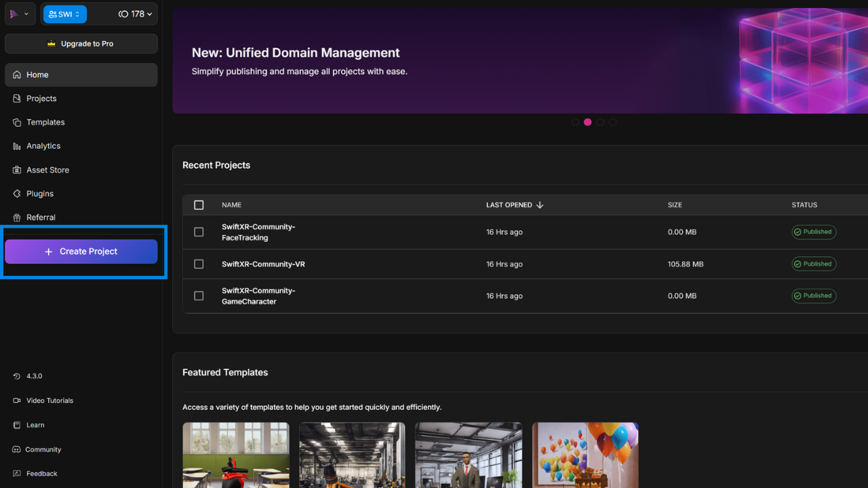Click the Plugins puzzle icon
Viewport: 868px width, 488px height.
click(17, 193)
